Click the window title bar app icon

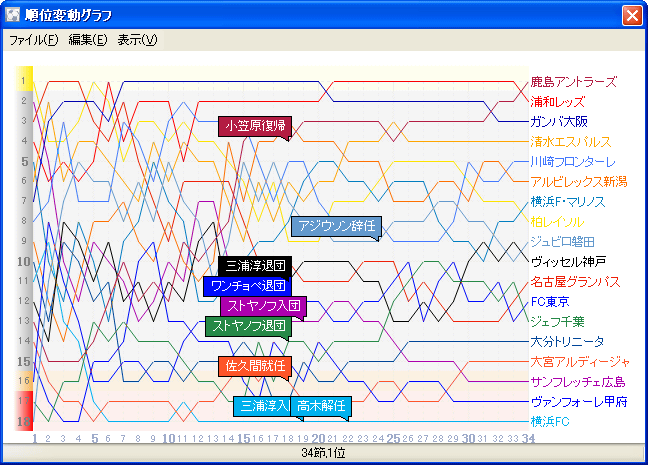(13, 15)
